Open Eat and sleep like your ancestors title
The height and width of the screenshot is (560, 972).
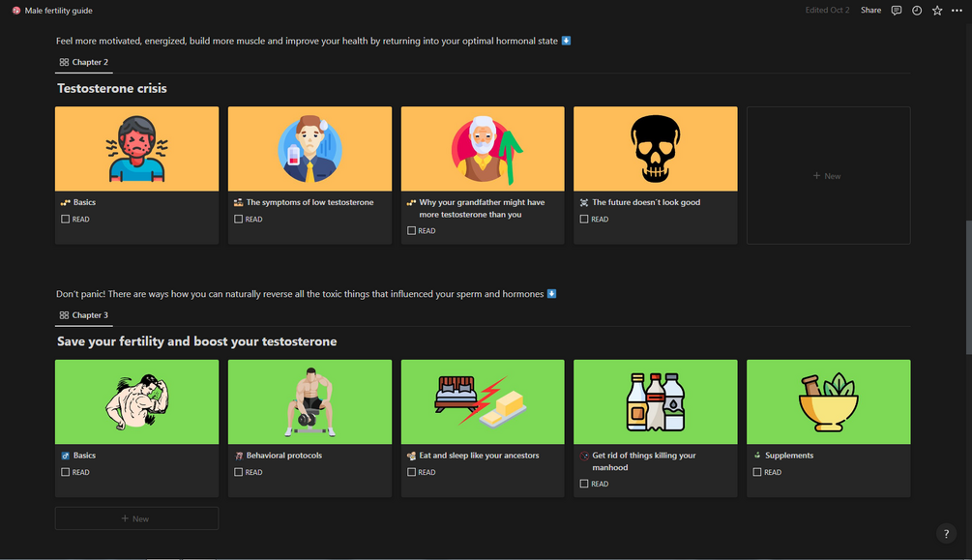pyautogui.click(x=479, y=456)
